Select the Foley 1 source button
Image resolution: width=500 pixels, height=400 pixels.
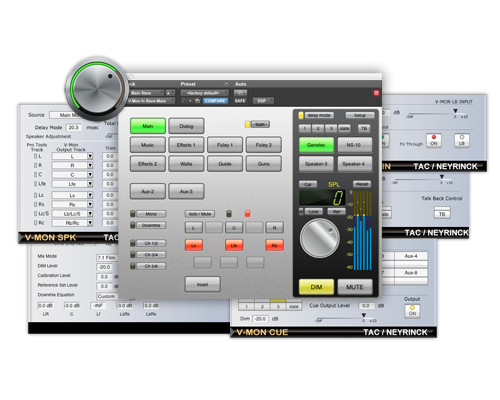pos(225,145)
